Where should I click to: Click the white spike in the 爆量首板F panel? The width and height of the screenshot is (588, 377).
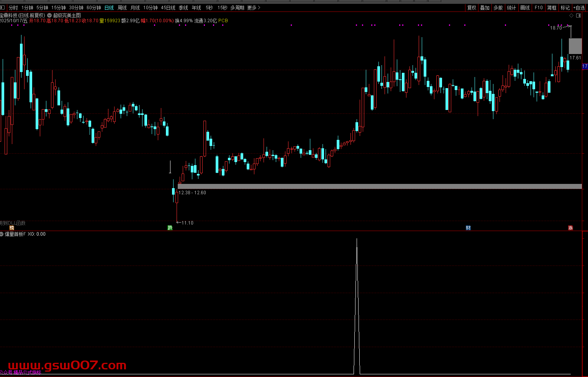click(x=357, y=307)
